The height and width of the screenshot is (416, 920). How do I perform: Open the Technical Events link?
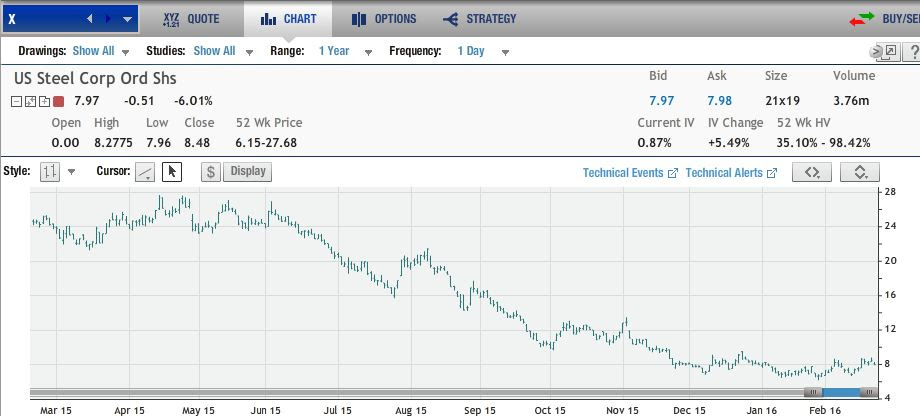tap(630, 173)
